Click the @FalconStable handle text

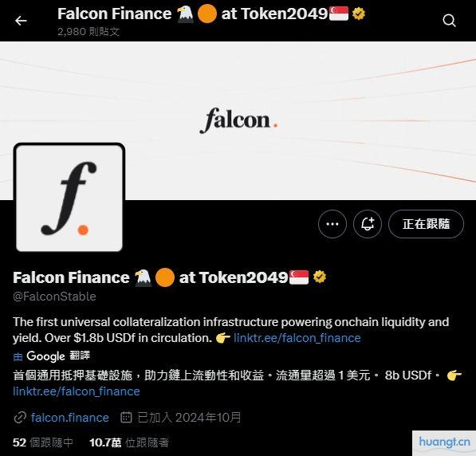click(x=54, y=297)
